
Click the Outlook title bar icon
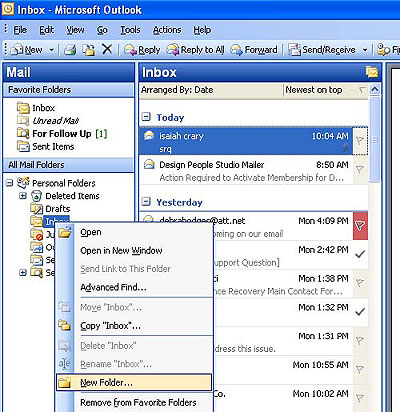click(8, 9)
